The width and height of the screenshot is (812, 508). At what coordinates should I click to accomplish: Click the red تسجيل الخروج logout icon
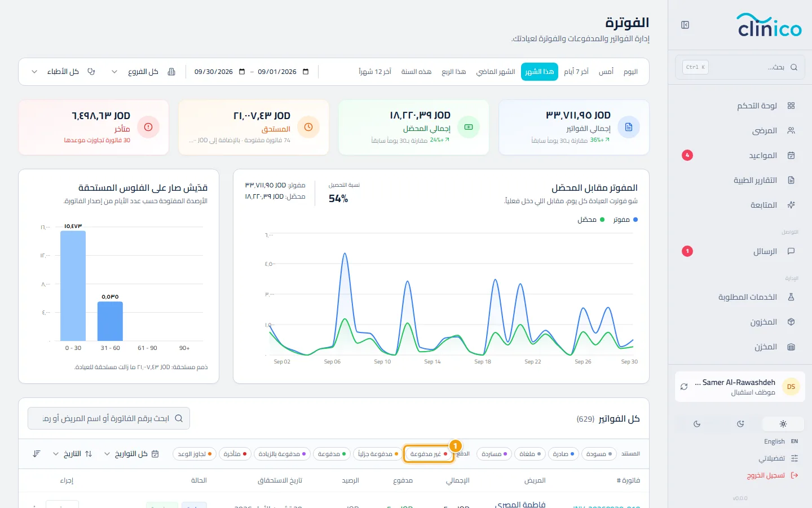795,475
